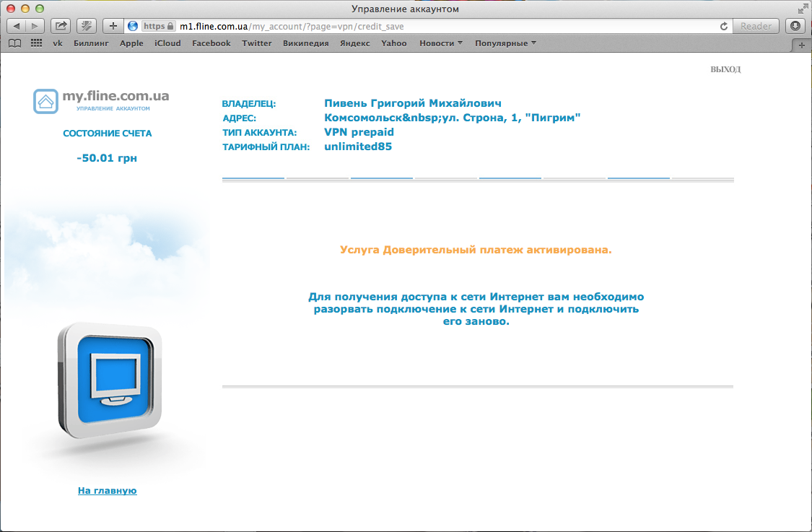
Task: Click the my.fline.com.ua house logo
Action: pyautogui.click(x=45, y=101)
